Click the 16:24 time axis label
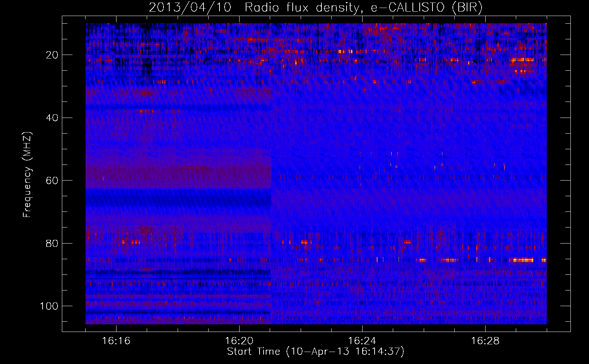The image size is (589, 364). click(362, 341)
